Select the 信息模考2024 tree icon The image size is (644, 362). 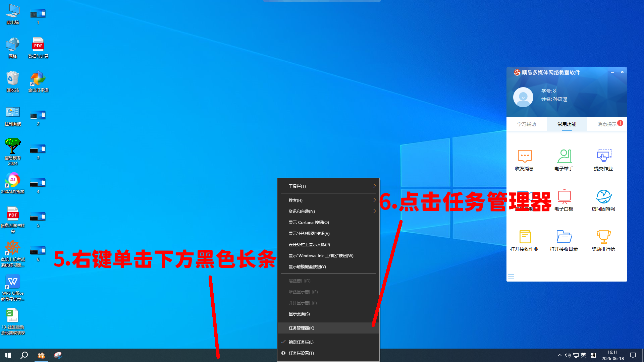pyautogui.click(x=13, y=152)
